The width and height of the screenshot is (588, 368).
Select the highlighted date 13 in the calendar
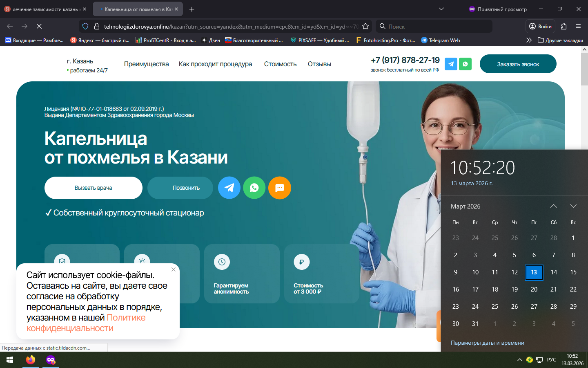coord(534,272)
